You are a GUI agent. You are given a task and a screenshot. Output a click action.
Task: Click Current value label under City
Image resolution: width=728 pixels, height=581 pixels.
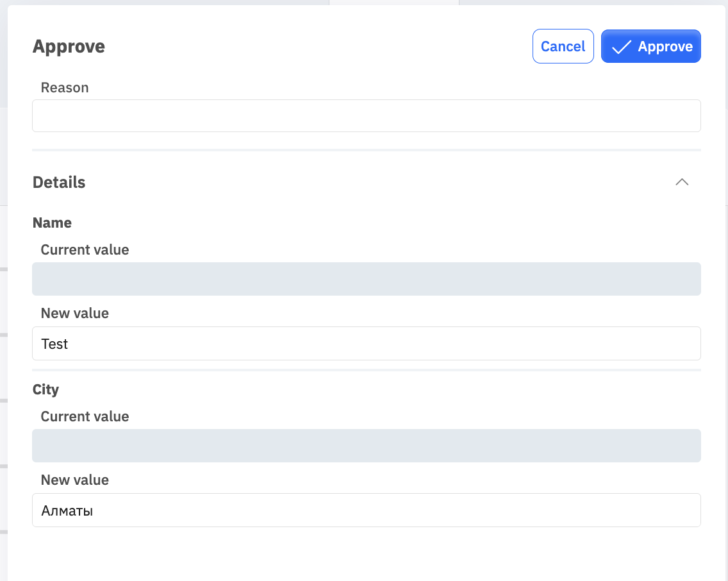pyautogui.click(x=85, y=417)
